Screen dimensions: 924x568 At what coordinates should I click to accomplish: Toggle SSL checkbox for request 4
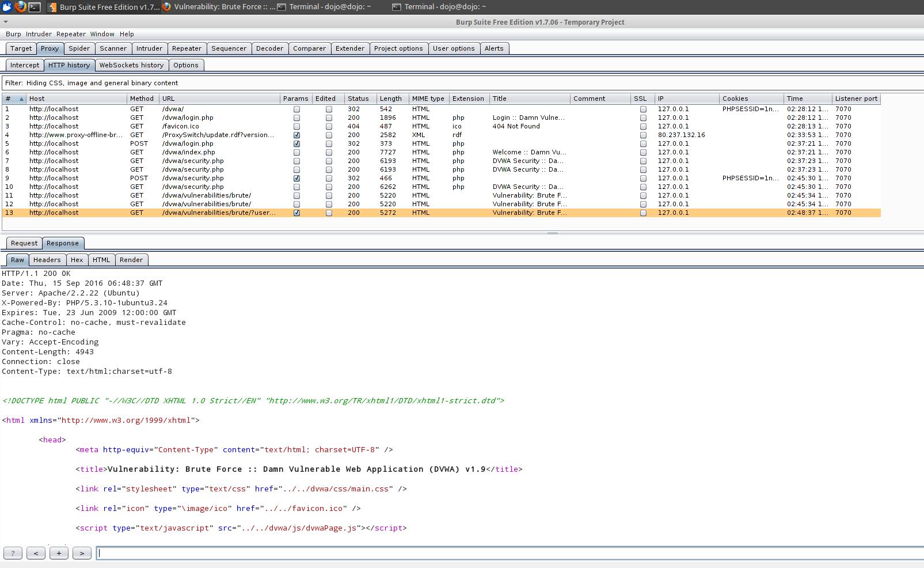tap(643, 135)
